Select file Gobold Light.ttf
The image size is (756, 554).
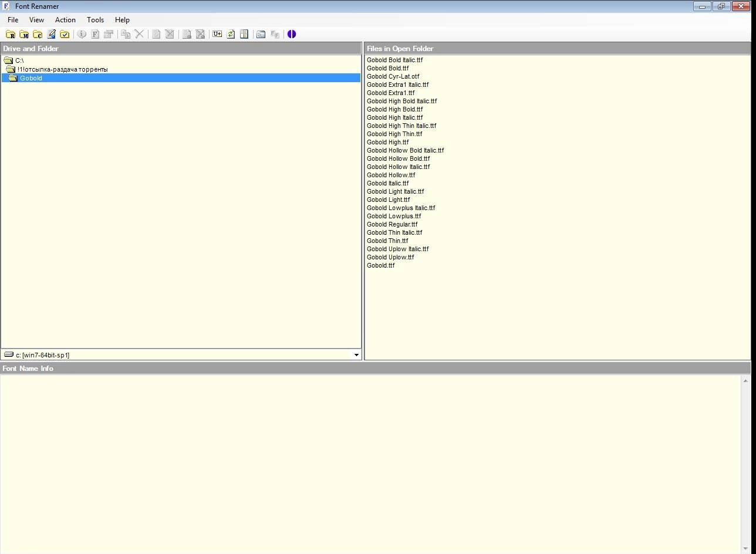(388, 200)
